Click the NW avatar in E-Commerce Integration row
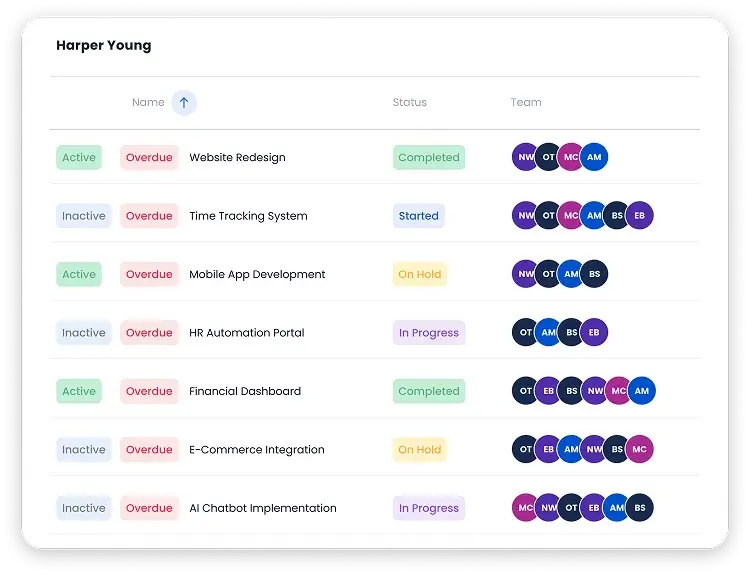Screen dimensions: 750x575 pyautogui.click(x=594, y=449)
